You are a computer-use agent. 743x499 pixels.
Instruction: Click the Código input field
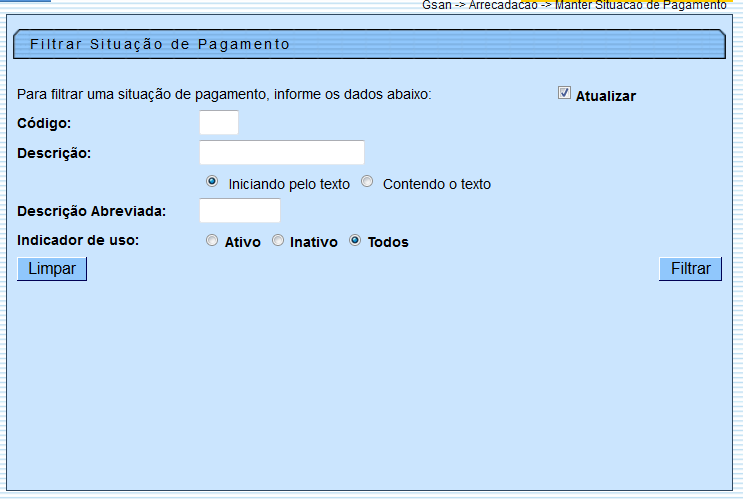[219, 123]
